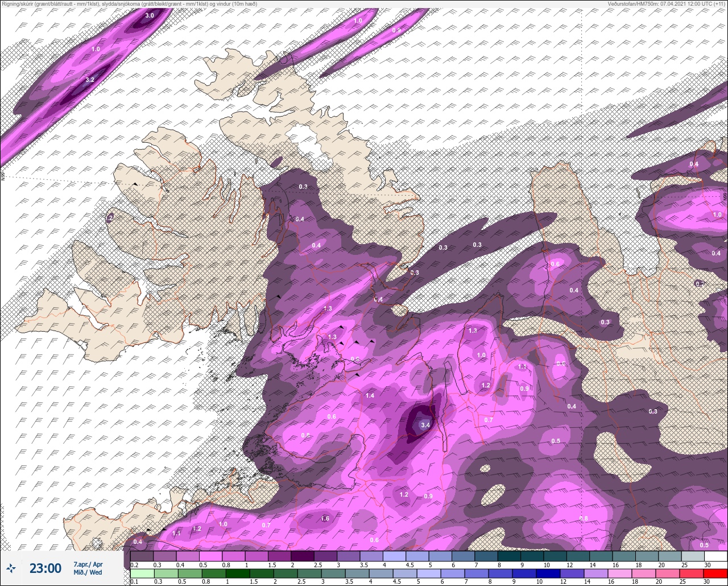The image size is (728, 586).
Task: Click the 3.0 value in the top-left snow band
Action: point(149,15)
